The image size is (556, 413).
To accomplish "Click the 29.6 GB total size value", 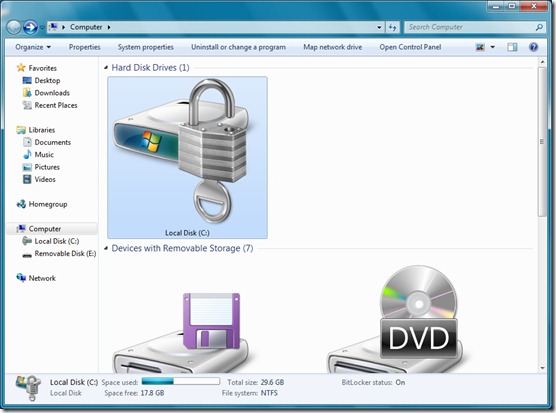I will coord(272,383).
